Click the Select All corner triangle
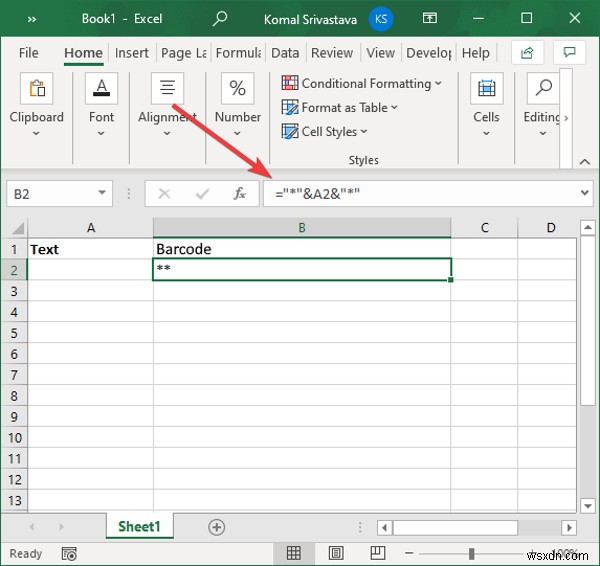 point(18,228)
